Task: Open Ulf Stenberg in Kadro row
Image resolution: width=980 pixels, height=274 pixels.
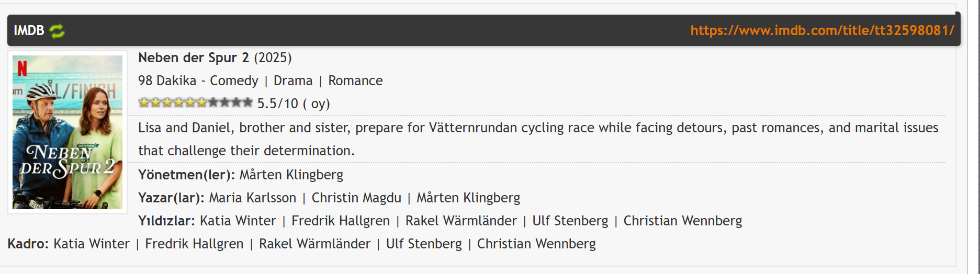Action: (x=424, y=244)
